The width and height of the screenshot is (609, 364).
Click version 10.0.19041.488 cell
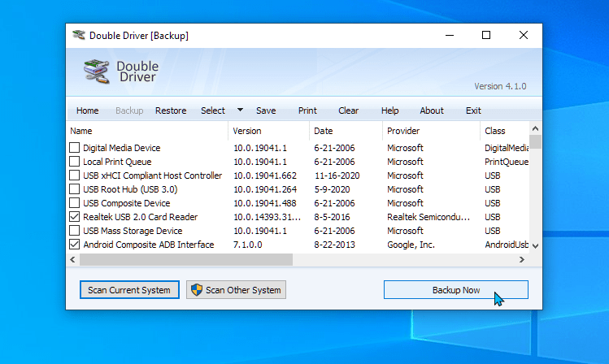click(265, 203)
